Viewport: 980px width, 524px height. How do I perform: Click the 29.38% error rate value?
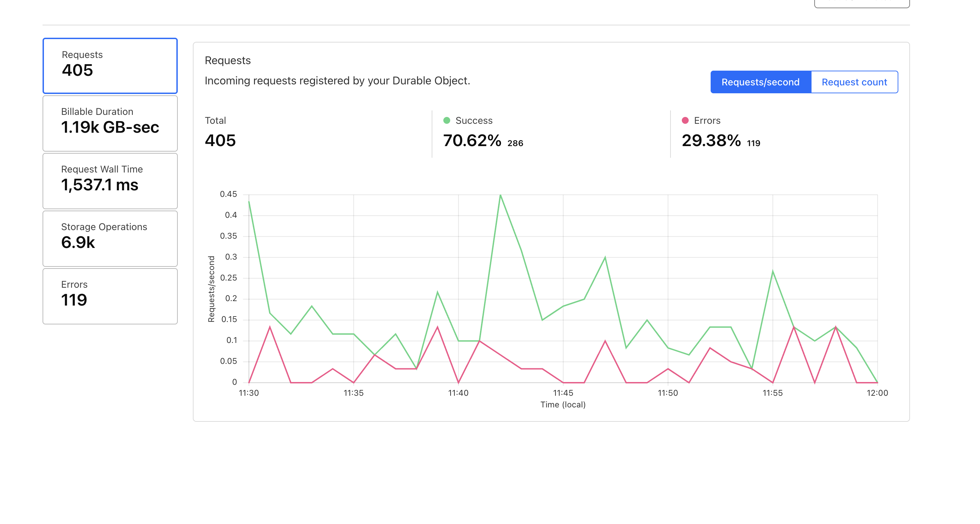tap(711, 140)
